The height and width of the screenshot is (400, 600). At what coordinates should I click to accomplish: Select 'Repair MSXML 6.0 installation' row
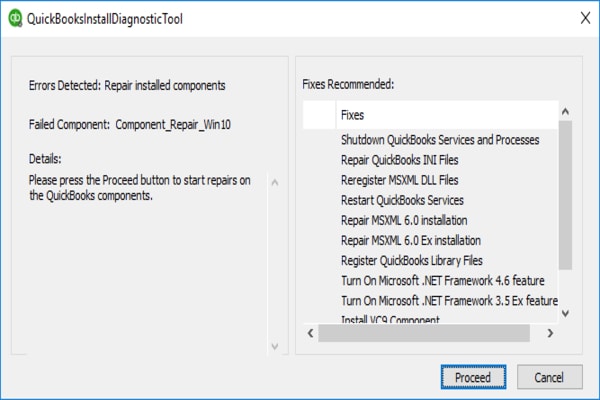(404, 220)
